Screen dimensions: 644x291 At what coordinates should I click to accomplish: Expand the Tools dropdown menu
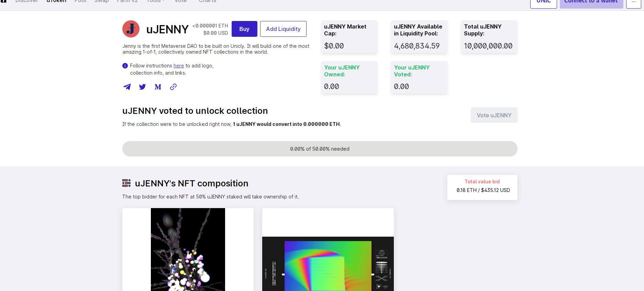(155, 1)
